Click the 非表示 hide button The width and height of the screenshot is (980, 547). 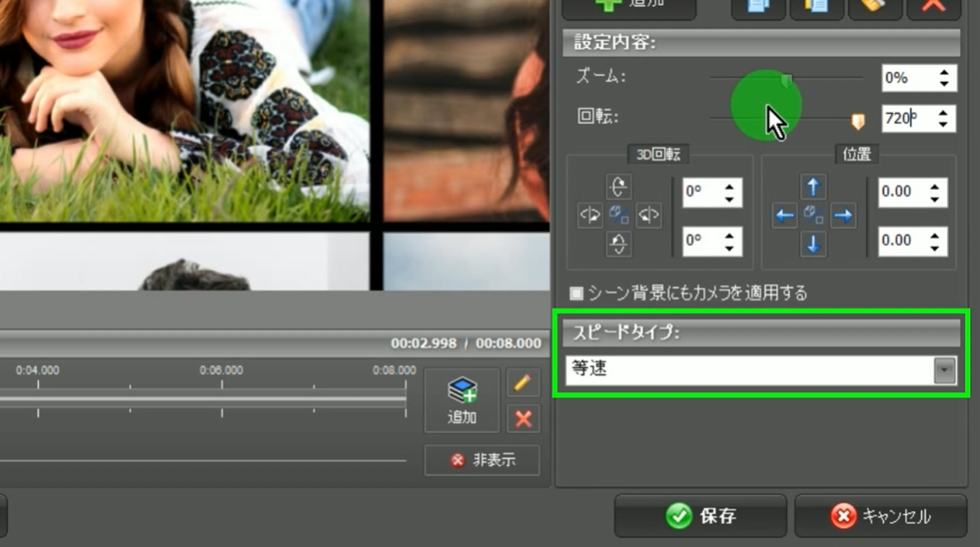482,461
